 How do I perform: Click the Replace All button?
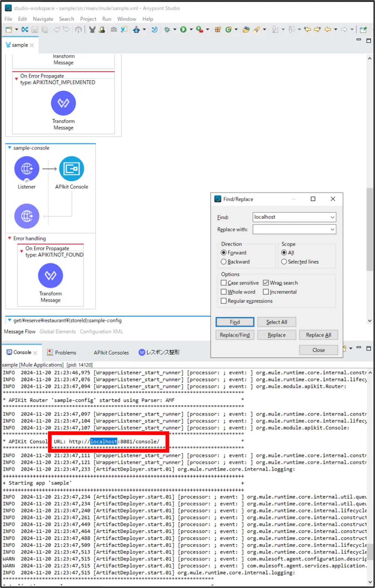[318, 335]
